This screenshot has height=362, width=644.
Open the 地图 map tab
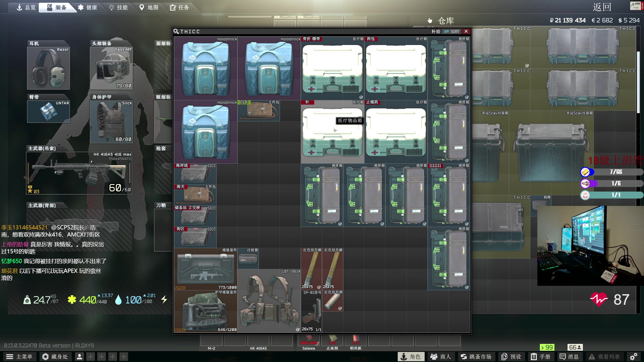(149, 7)
